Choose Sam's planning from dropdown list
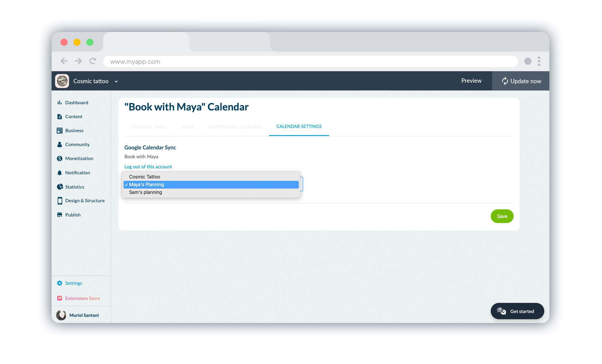This screenshot has height=364, width=602. [x=145, y=192]
